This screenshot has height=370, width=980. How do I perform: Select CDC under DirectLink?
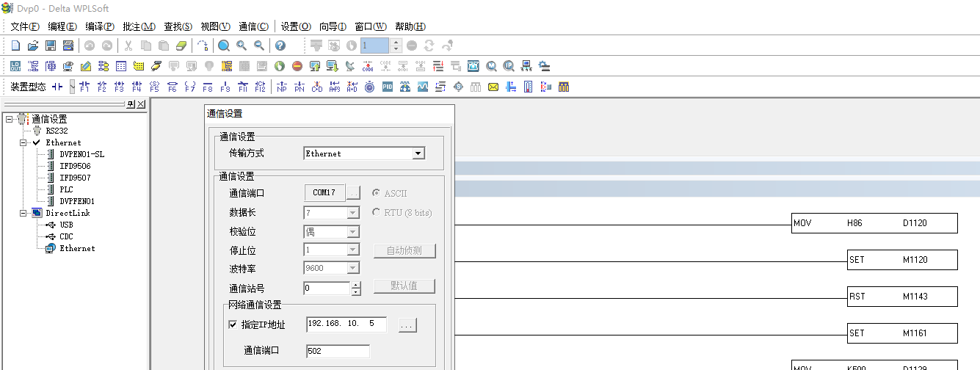[x=66, y=236]
